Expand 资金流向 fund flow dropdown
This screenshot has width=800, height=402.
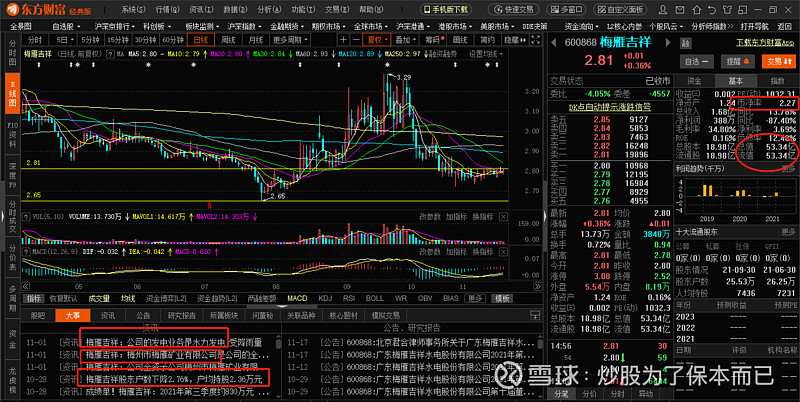coord(582,27)
